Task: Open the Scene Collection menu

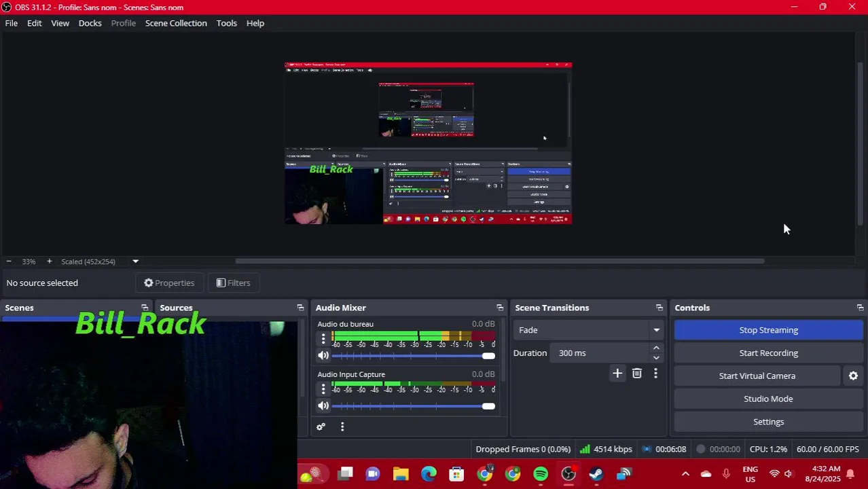Action: click(176, 23)
